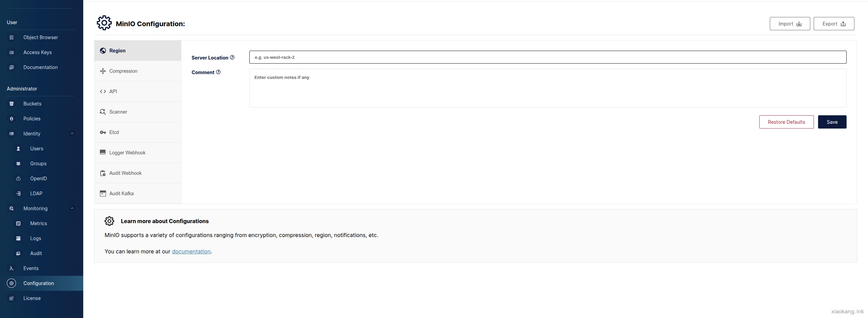Screen dimensions: 868x318
Task: Click the Events lambda icon
Action: [x=12, y=268]
